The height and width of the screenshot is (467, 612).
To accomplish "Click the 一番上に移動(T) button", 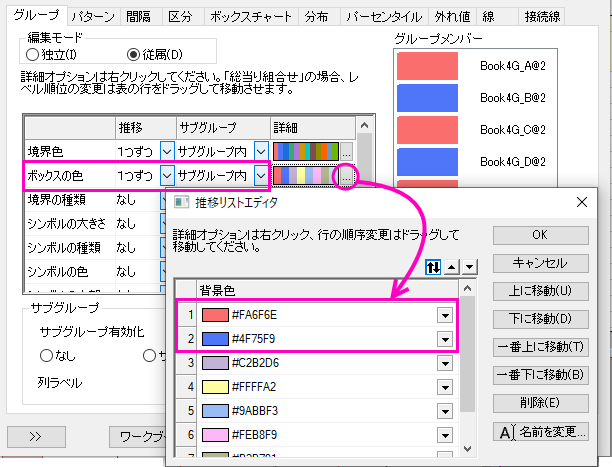I will pyautogui.click(x=541, y=347).
